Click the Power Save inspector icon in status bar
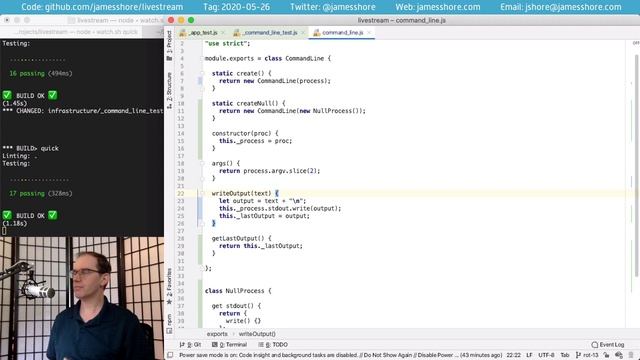This screenshot has width=640, height=360. (x=619, y=355)
